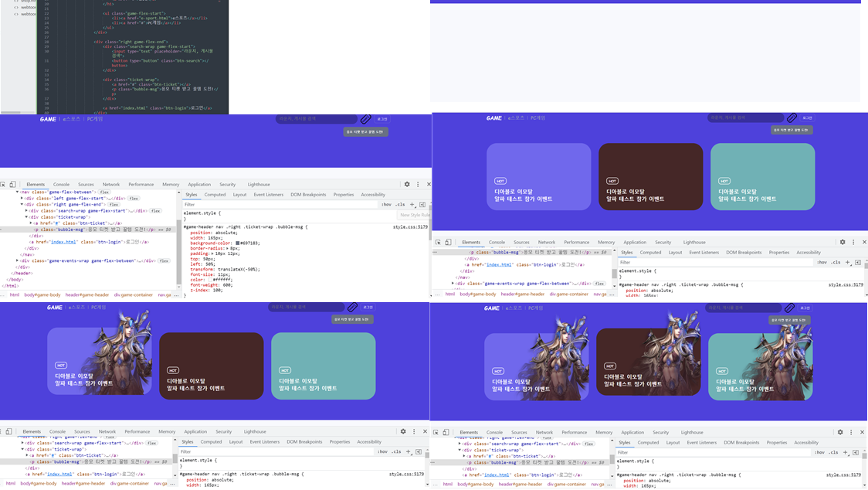Open Computed pane tab in no-cards screenshot
Image resolution: width=868 pixels, height=490 pixels.
215,195
